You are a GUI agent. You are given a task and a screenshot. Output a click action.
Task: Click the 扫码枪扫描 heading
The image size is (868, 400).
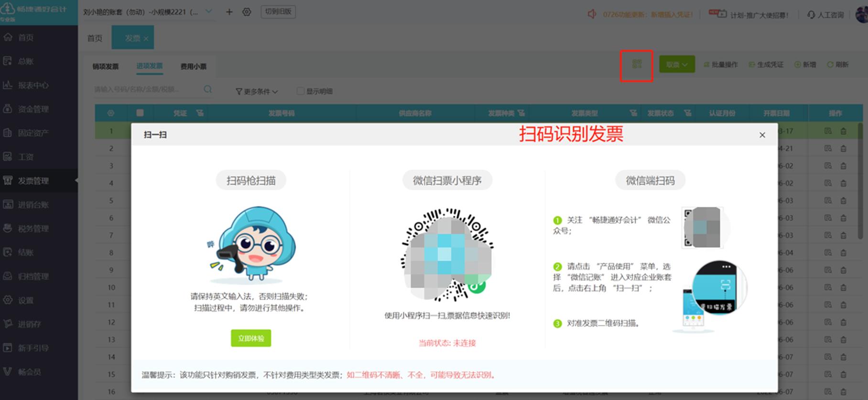pos(251,181)
